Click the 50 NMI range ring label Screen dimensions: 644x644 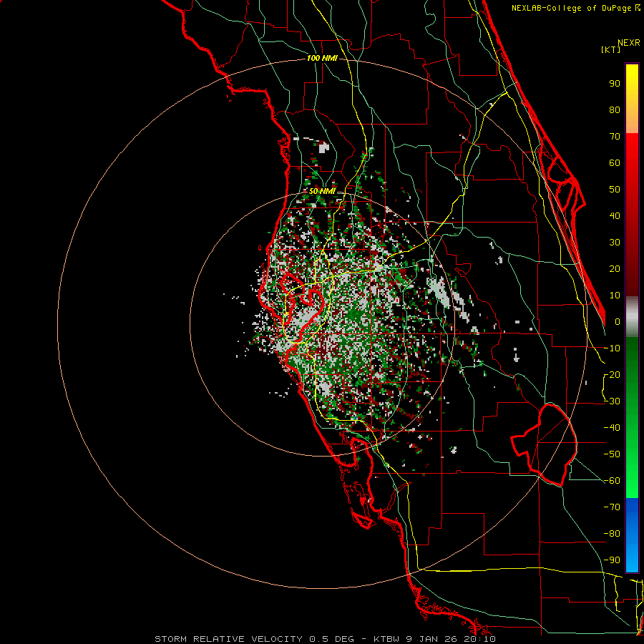click(322, 191)
